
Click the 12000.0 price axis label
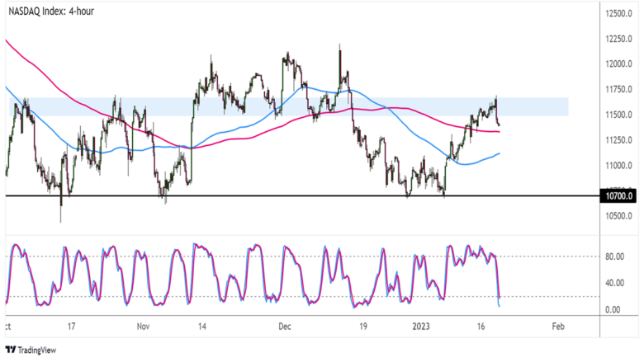[617, 64]
